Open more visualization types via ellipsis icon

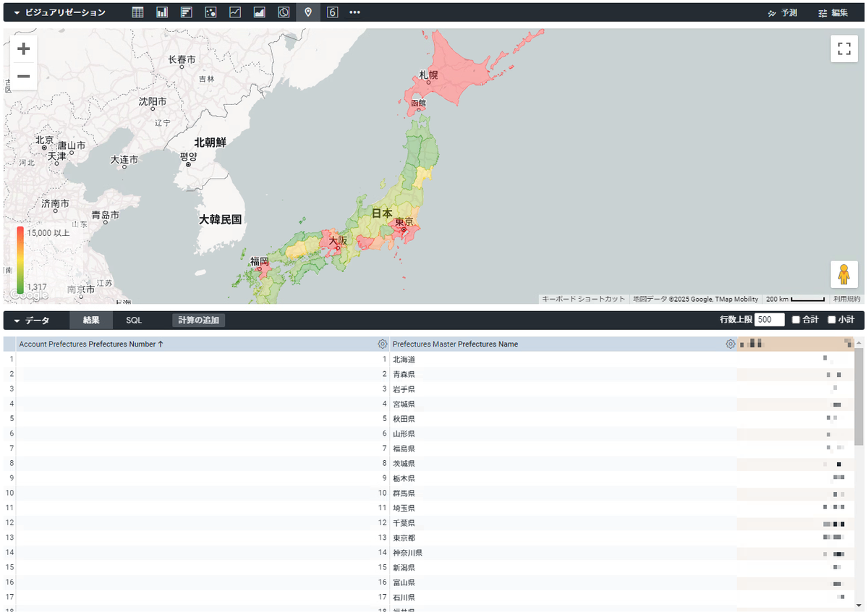[354, 12]
